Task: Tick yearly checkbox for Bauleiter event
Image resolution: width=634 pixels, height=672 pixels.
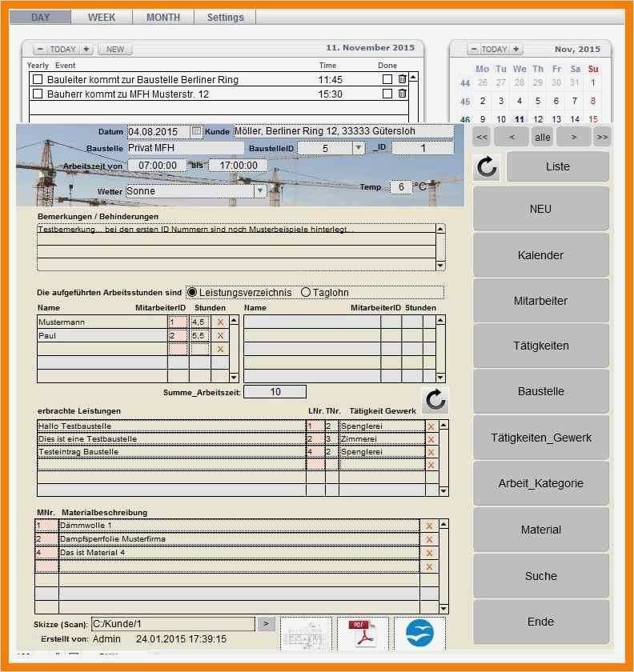Action: point(38,79)
